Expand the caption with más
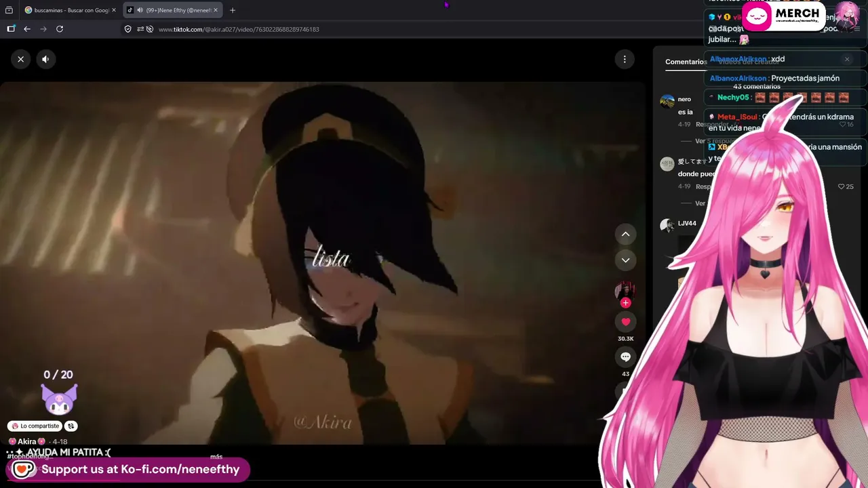868x488 pixels. [x=216, y=457]
